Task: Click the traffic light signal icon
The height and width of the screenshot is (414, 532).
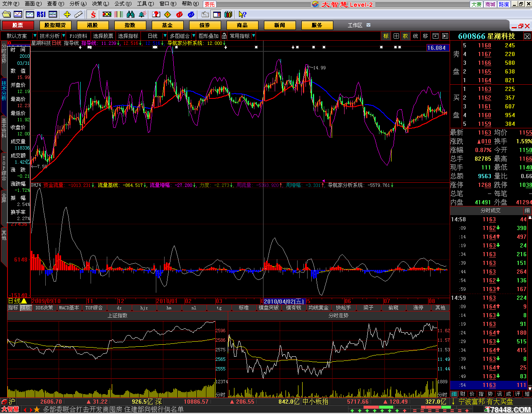Action: [x=107, y=15]
